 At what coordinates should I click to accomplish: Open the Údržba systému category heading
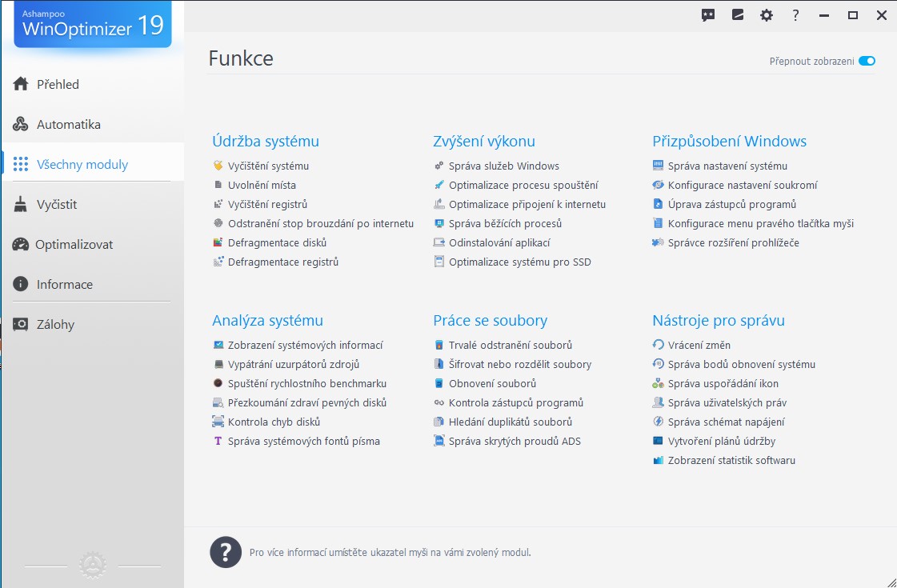[266, 142]
